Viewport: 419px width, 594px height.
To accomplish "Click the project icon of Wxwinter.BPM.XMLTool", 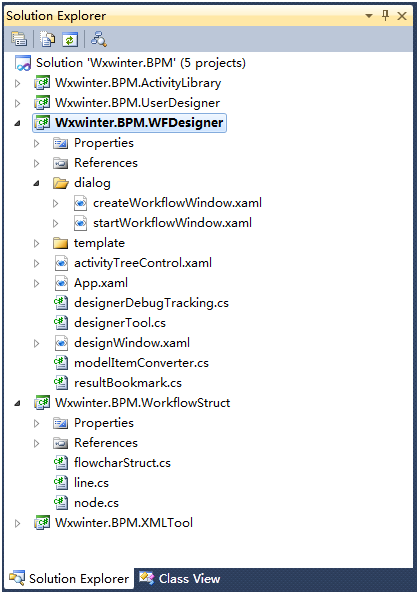I will (x=42, y=523).
